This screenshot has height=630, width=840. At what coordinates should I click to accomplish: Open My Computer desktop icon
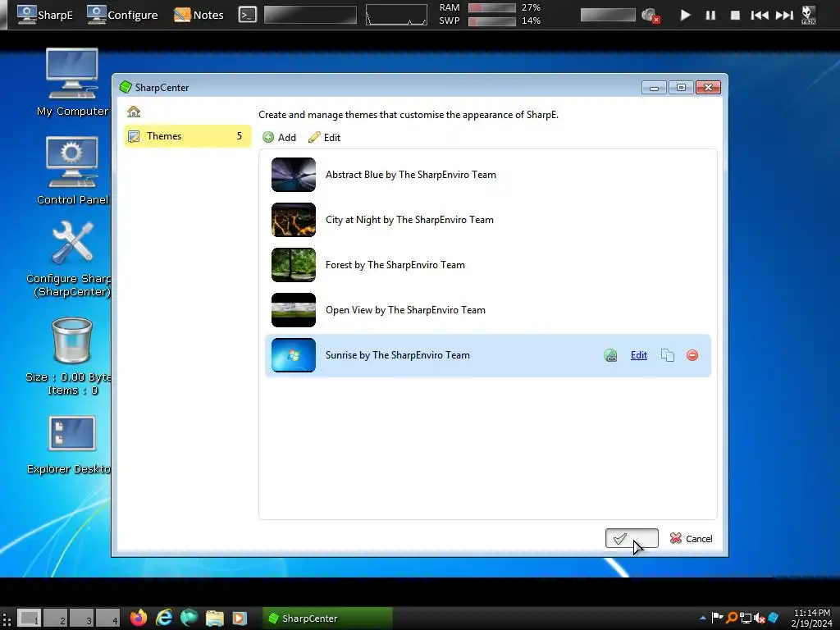pos(72,82)
